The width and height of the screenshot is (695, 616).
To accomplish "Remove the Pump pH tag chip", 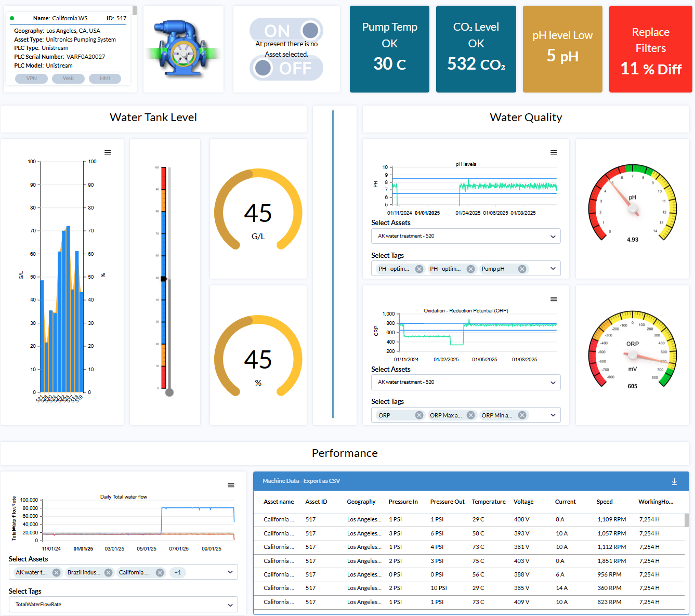I will click(x=522, y=269).
